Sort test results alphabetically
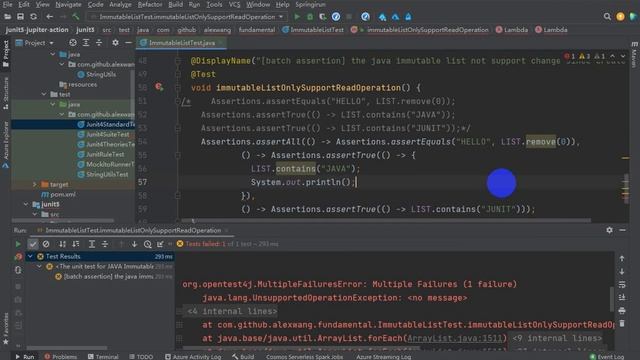Viewport: 640px width, 360px height. [62, 244]
